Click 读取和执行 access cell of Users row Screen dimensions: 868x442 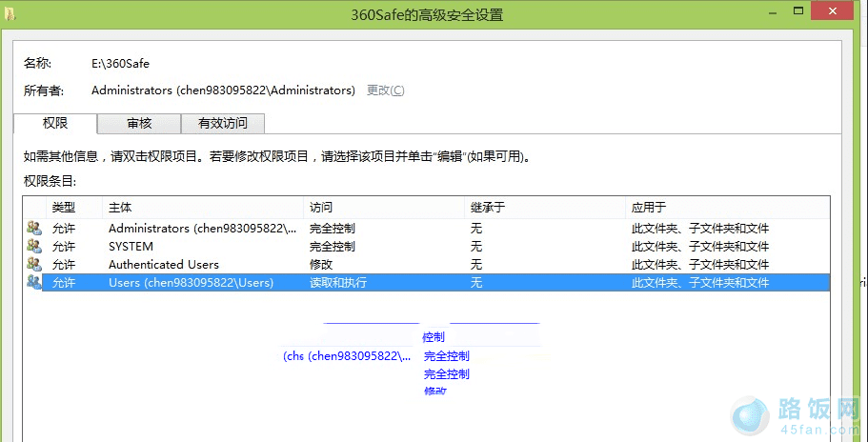pos(338,283)
